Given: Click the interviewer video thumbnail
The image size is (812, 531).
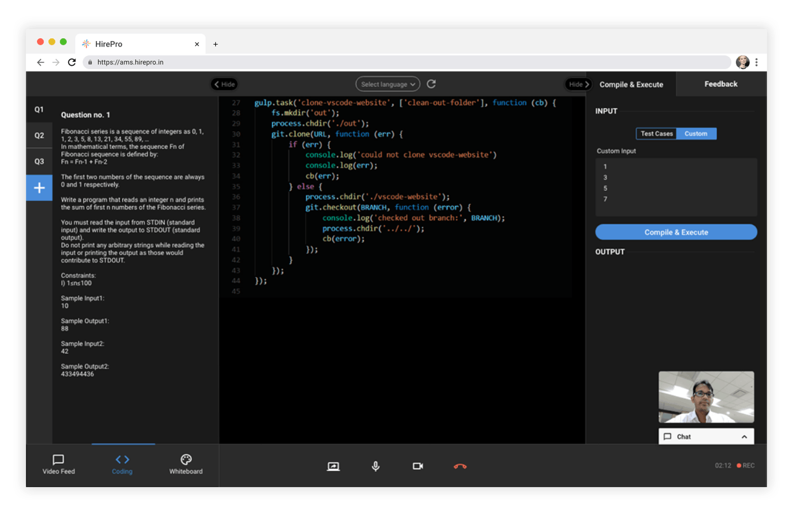Looking at the screenshot, I should (706, 397).
